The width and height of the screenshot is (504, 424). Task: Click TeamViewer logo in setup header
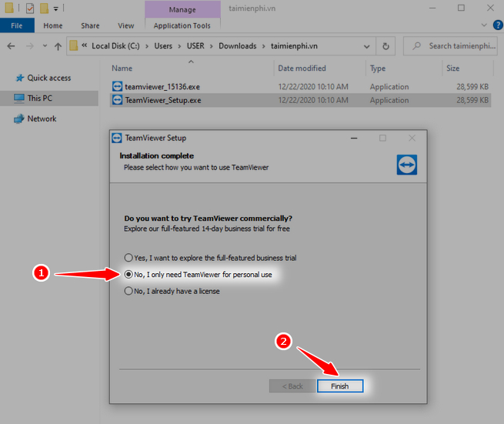pyautogui.click(x=406, y=165)
